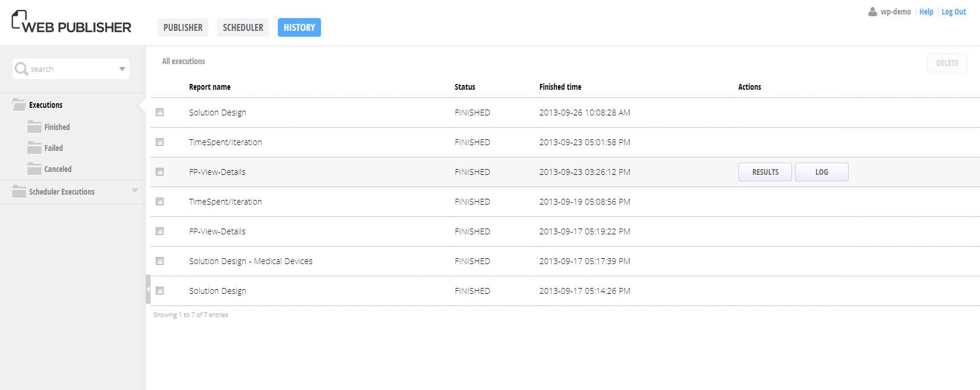
Task: Click the Scheduler Executions folder icon
Action: point(19,192)
